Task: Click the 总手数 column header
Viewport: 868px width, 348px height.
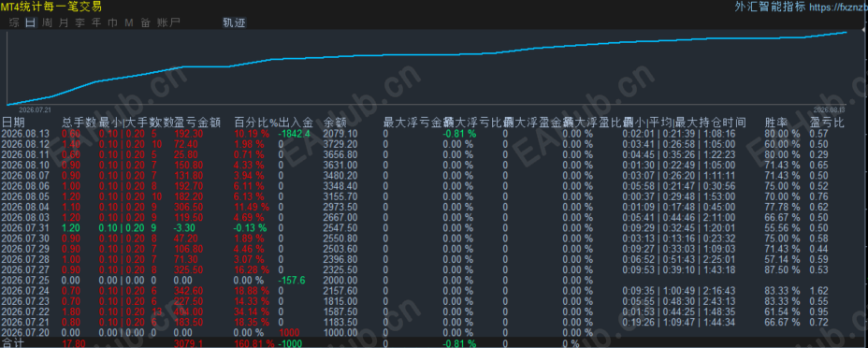Action: pyautogui.click(x=80, y=122)
